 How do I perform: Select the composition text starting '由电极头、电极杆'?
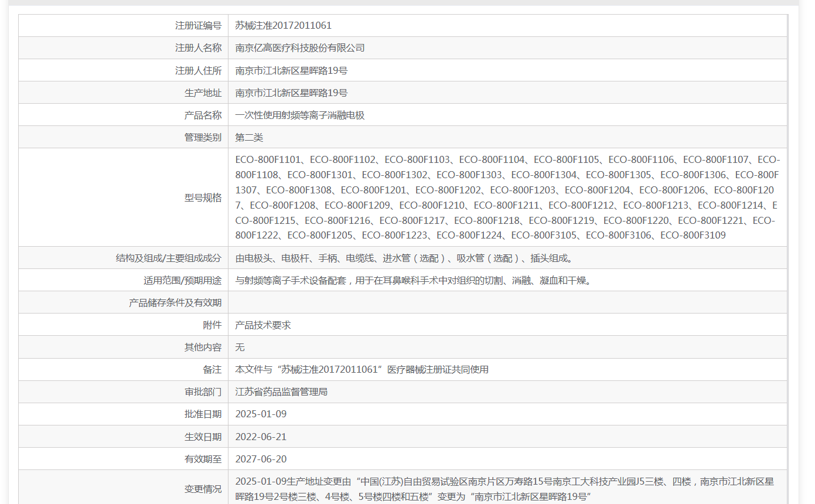pyautogui.click(x=404, y=258)
